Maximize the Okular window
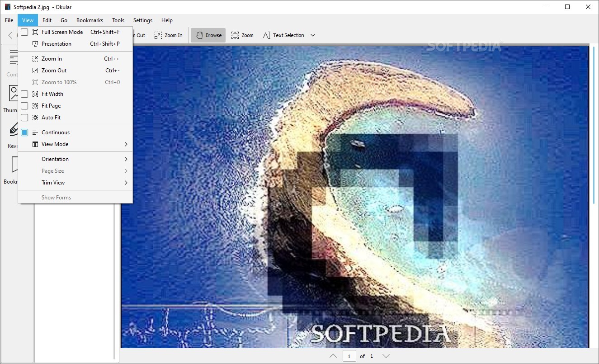Viewport: 599px width, 364px height. click(567, 7)
